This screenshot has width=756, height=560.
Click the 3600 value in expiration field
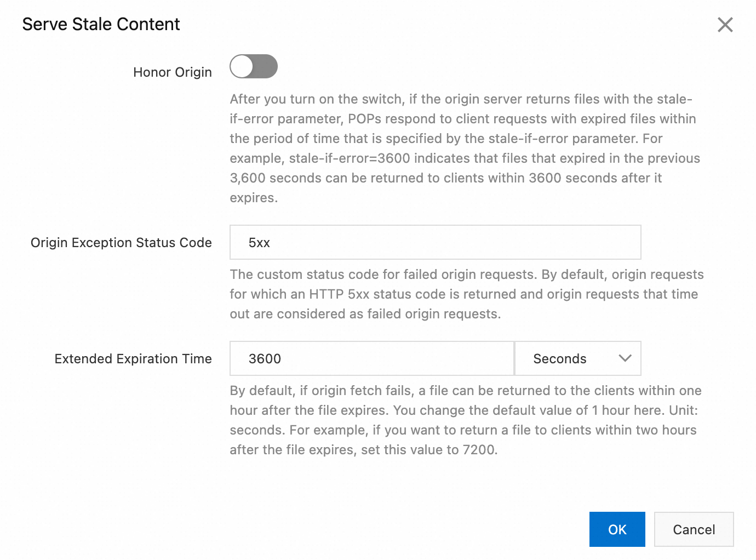tap(265, 359)
